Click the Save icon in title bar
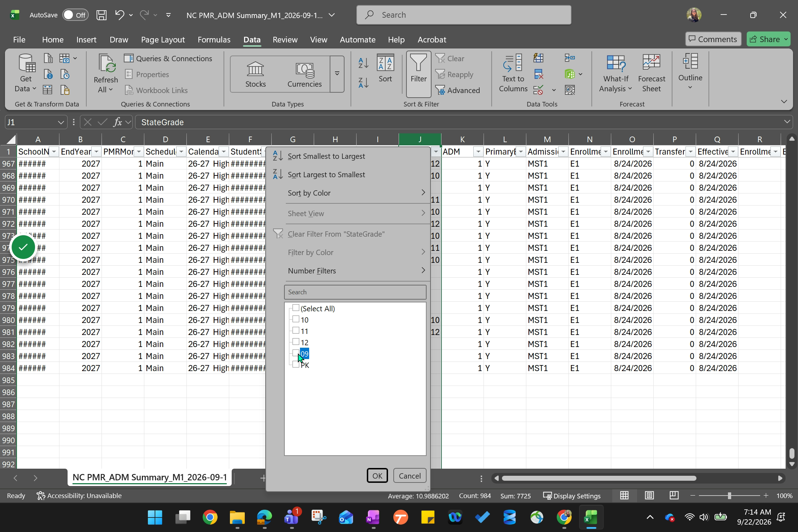 [102, 15]
